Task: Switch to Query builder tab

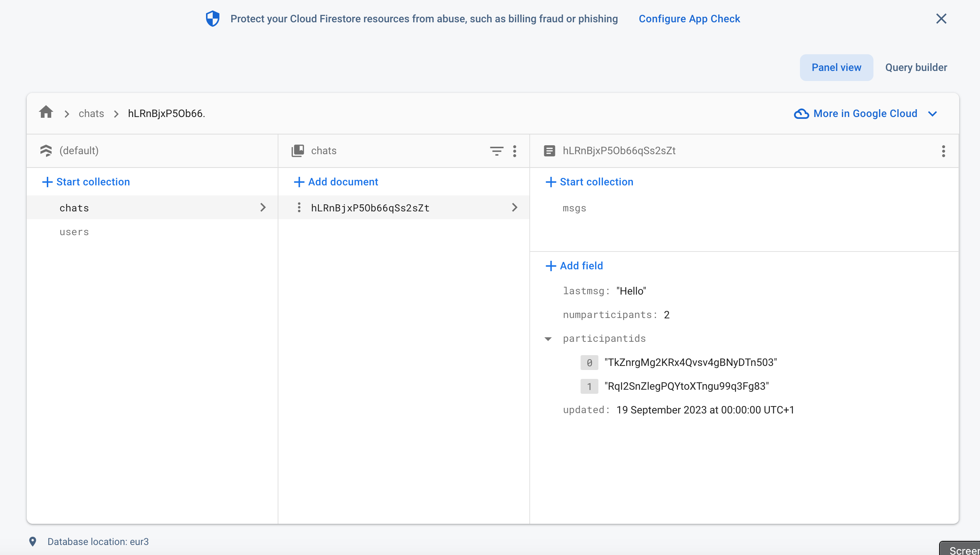Action: click(916, 68)
